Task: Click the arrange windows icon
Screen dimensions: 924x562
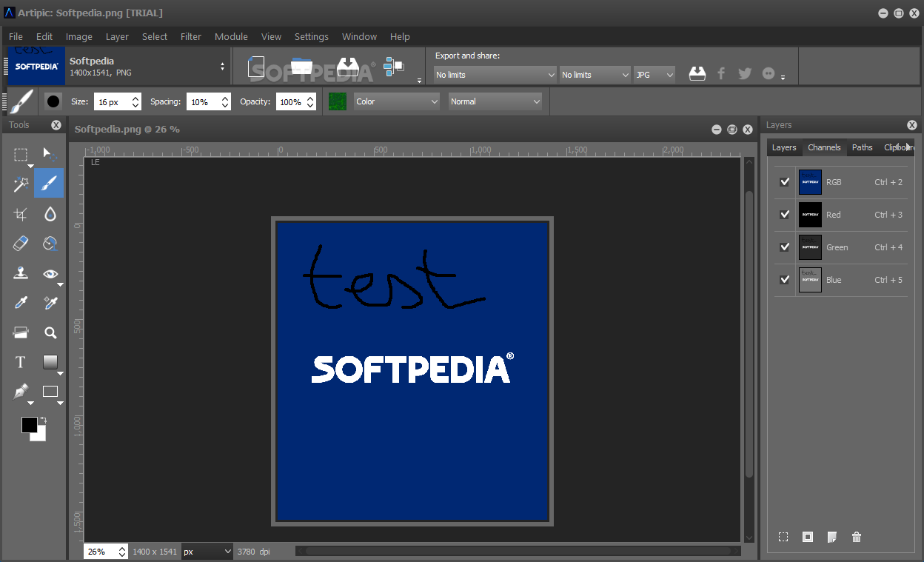Action: (394, 66)
